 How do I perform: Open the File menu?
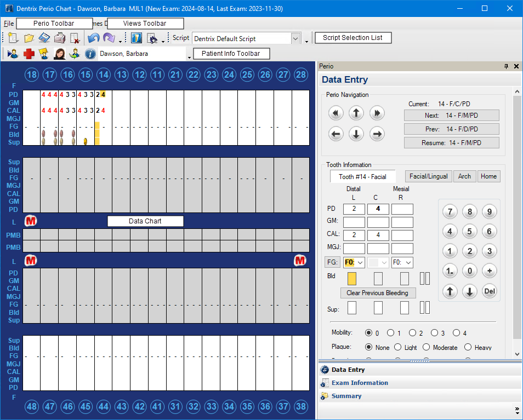click(8, 24)
